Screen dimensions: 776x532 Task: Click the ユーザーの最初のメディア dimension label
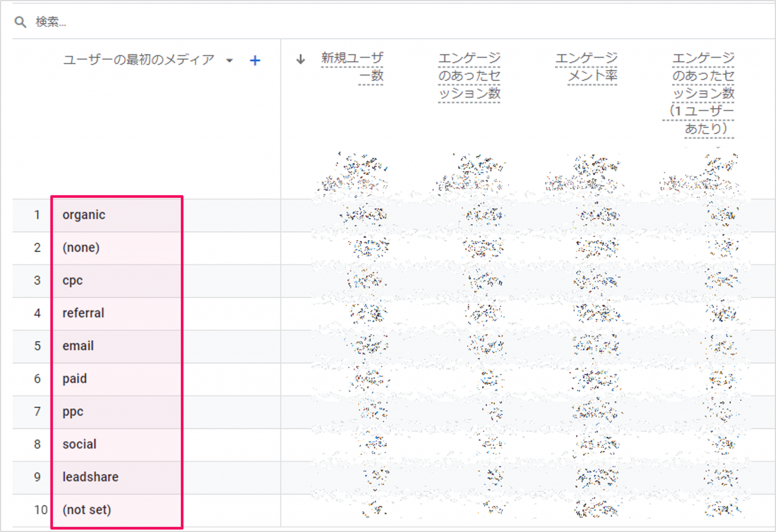click(138, 60)
